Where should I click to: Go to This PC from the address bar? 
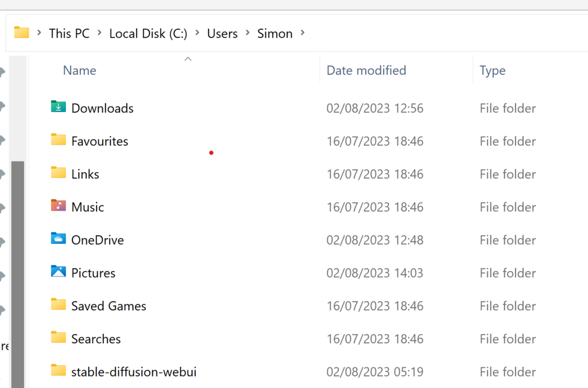coord(69,33)
